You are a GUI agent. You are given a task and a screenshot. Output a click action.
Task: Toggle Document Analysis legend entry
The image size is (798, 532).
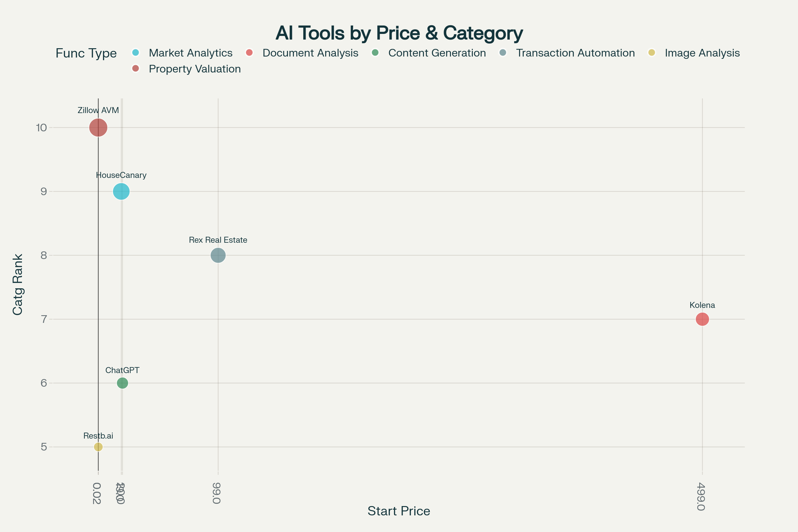tap(302, 53)
